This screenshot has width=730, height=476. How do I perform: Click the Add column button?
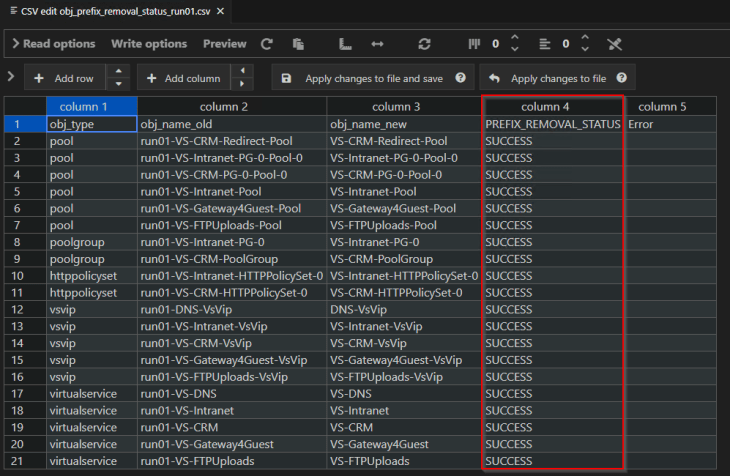[x=183, y=78]
